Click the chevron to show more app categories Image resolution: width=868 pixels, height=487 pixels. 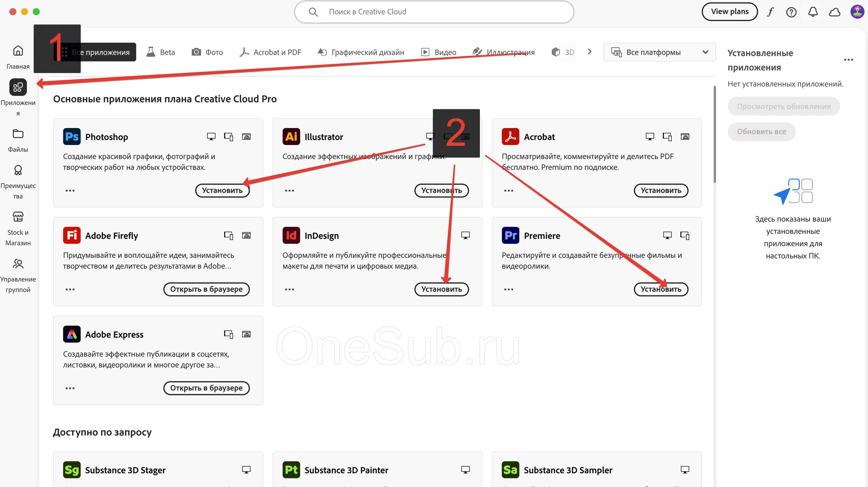(589, 52)
